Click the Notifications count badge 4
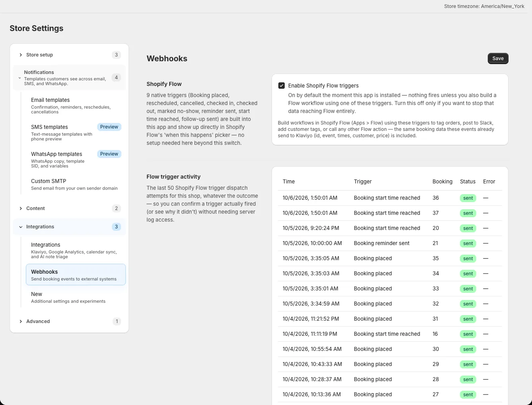The height and width of the screenshot is (405, 532). click(x=116, y=78)
